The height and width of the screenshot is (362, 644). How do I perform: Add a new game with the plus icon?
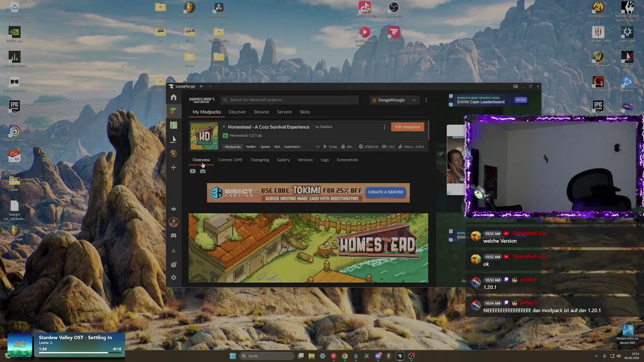tap(174, 167)
